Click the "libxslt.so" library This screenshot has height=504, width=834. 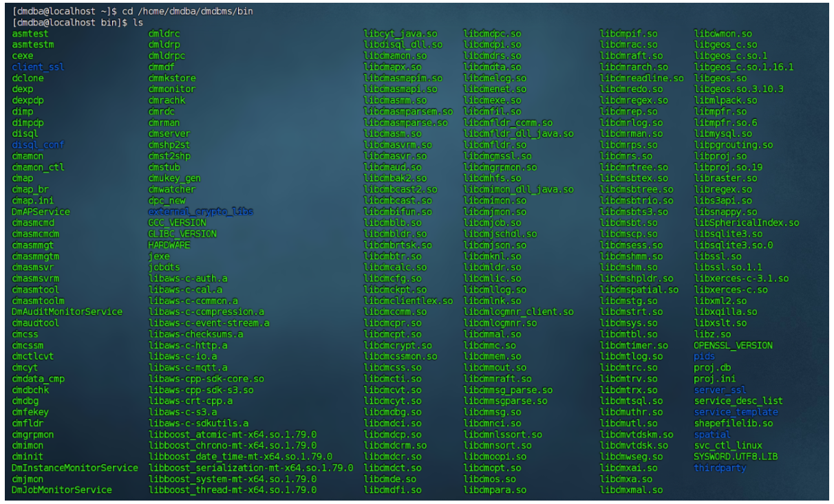pos(720,322)
